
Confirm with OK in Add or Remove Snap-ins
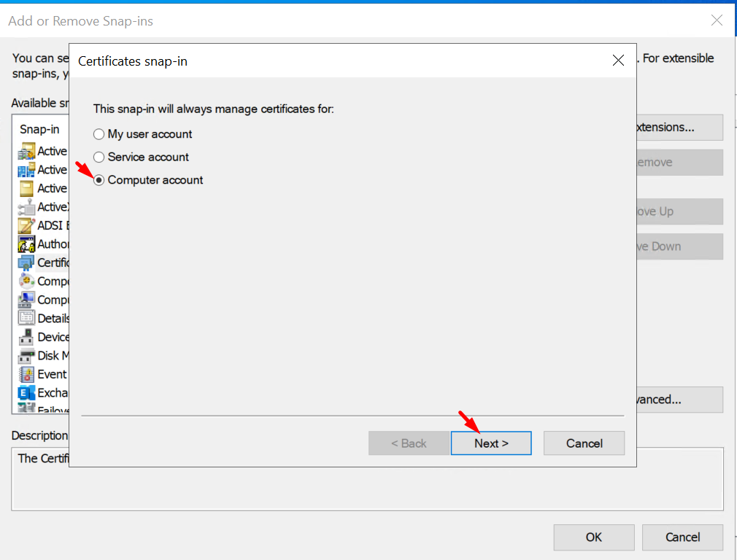(593, 537)
